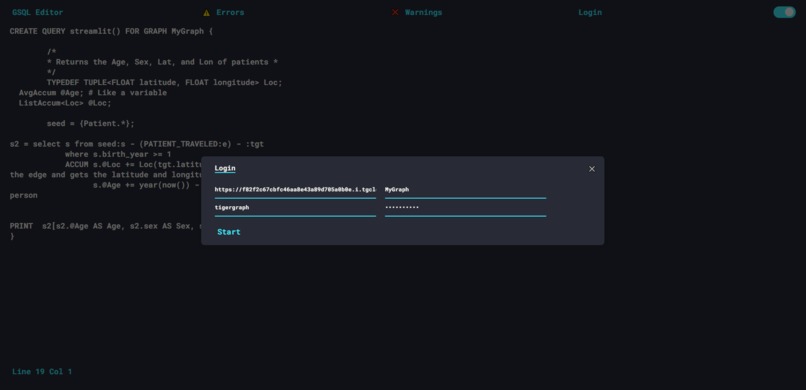Open the Errors tab

[230, 12]
